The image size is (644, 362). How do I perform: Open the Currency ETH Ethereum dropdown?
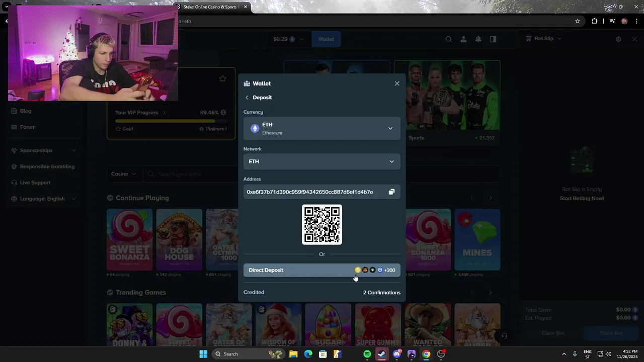(x=322, y=129)
